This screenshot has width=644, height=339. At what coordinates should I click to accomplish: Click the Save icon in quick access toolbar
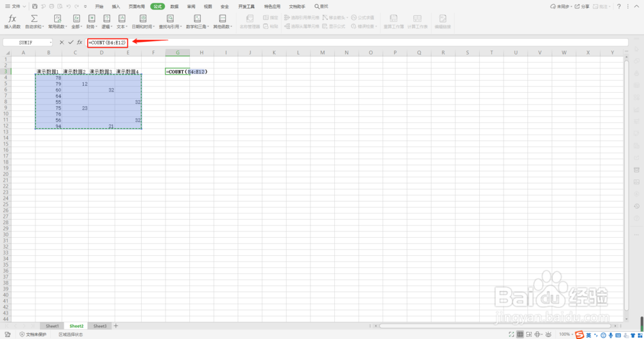(x=35, y=6)
